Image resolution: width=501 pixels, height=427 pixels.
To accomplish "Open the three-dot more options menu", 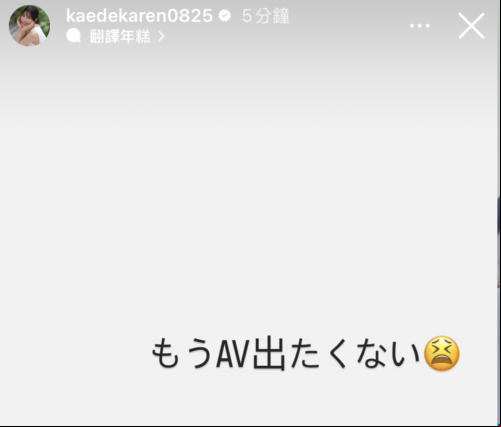I will [420, 26].
